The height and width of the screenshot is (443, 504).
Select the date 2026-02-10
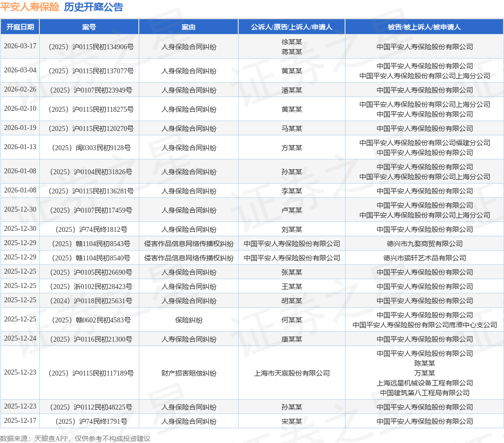(20, 108)
